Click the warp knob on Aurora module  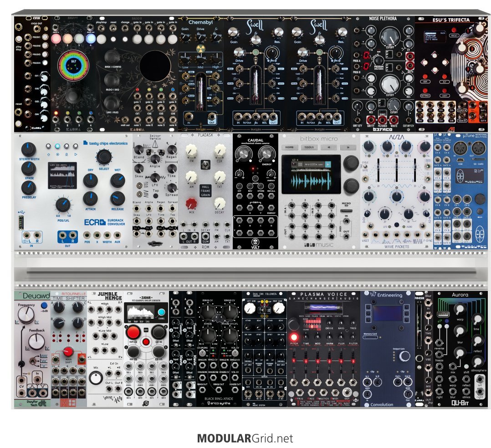(460, 310)
